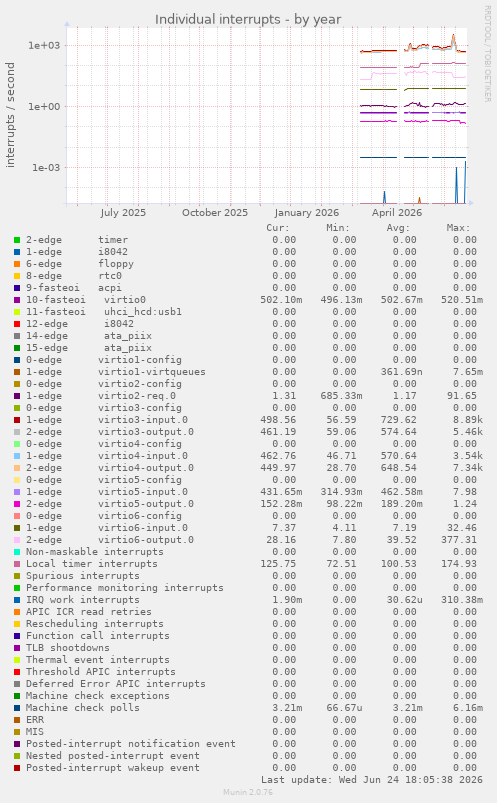Screen dimensions: 497x803
Task: Click the graph title Individual interrupts - by year
Action: [x=248, y=19]
